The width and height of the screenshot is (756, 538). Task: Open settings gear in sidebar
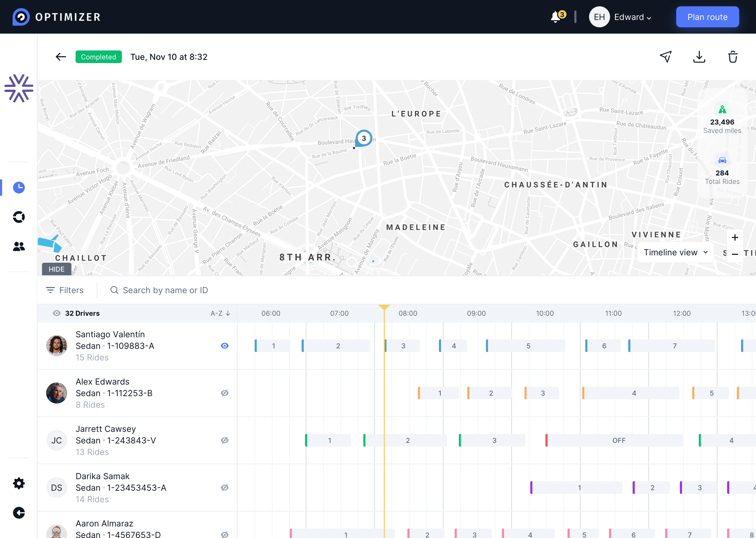[19, 483]
